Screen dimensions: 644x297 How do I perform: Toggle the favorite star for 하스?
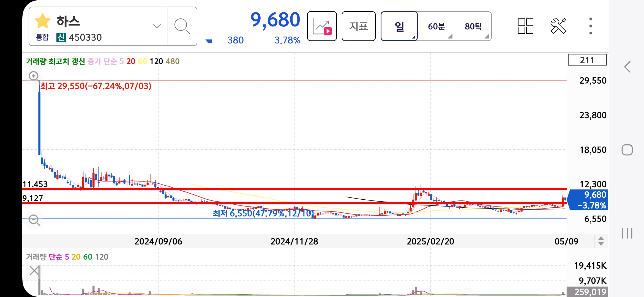tap(43, 21)
